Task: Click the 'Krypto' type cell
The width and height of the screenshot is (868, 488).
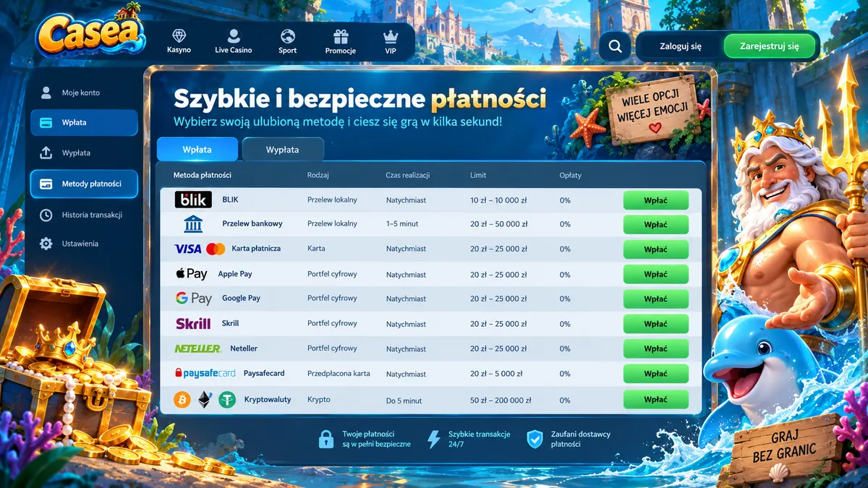Action: [318, 400]
